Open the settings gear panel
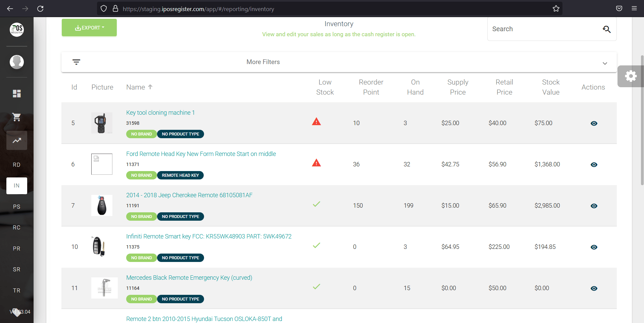 [x=631, y=76]
